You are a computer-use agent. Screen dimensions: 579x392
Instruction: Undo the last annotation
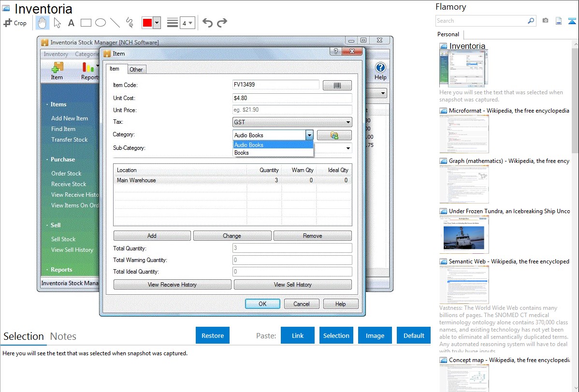click(207, 23)
